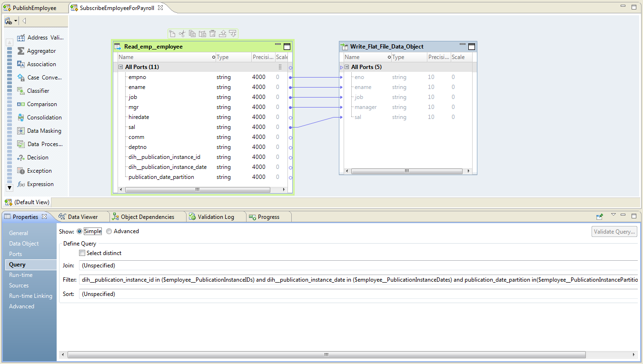Click the delete trash icon in the object toolbar
The width and height of the screenshot is (643, 364).
pyautogui.click(x=212, y=34)
